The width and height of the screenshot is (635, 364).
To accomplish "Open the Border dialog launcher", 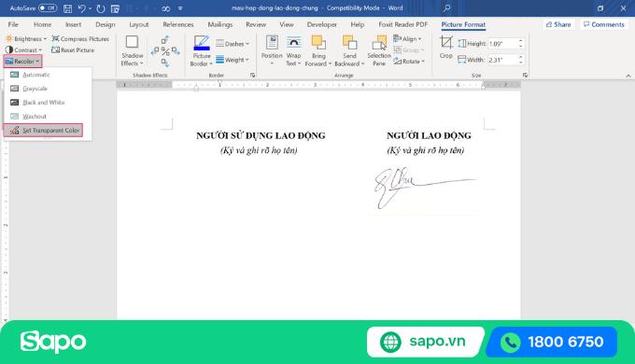I will (x=253, y=76).
